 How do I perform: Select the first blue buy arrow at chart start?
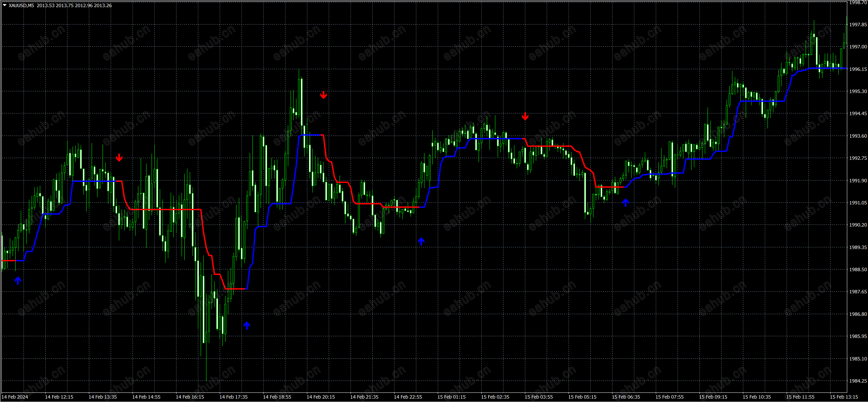(x=18, y=280)
